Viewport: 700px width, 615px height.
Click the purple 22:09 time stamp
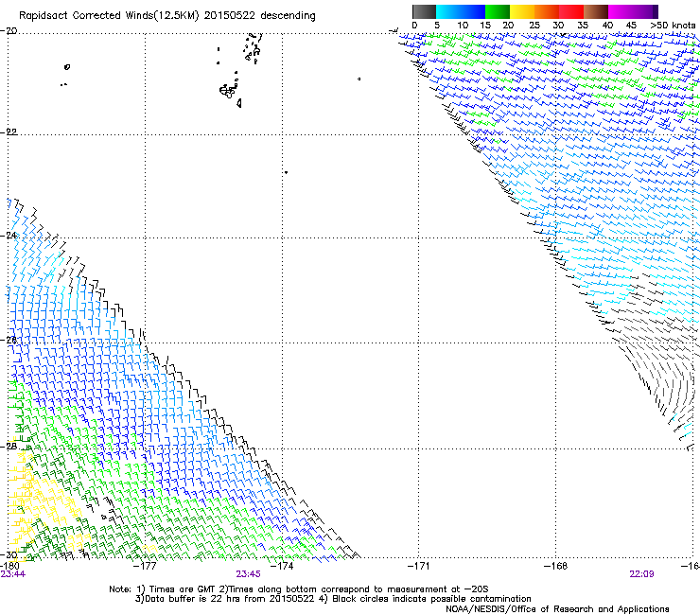641,574
